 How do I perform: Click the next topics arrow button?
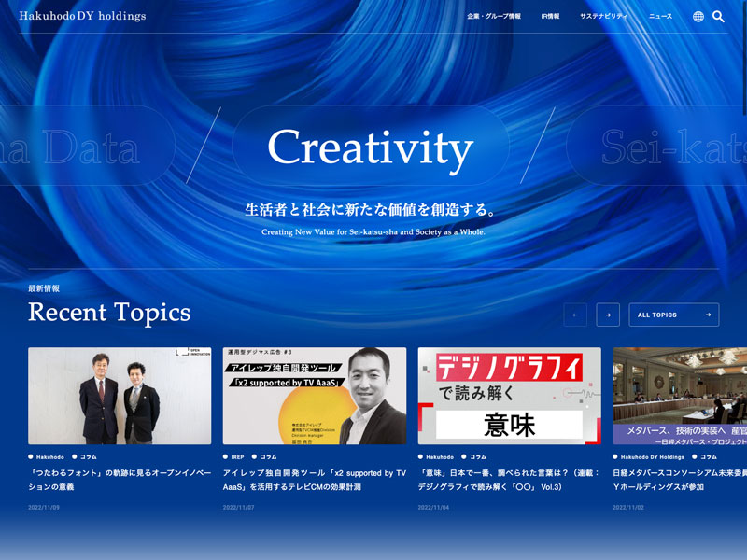point(608,315)
